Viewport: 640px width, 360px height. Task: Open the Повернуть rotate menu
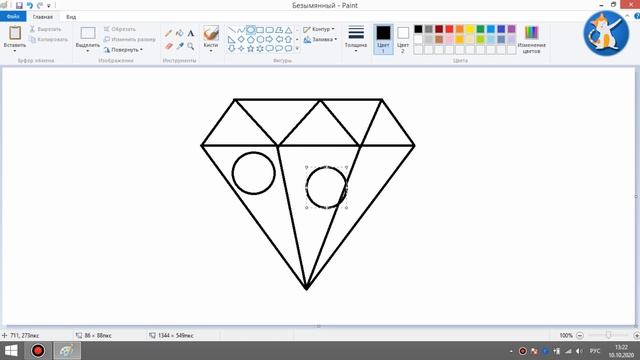click(123, 50)
